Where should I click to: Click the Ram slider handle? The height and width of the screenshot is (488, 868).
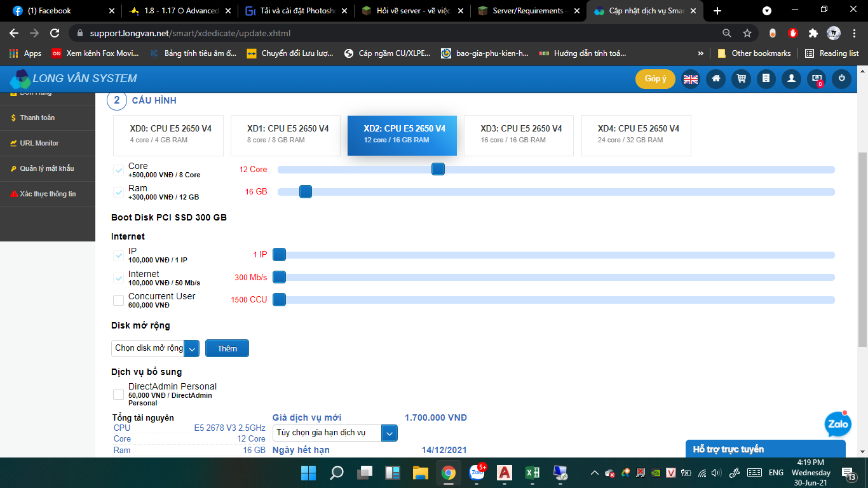[x=306, y=191]
